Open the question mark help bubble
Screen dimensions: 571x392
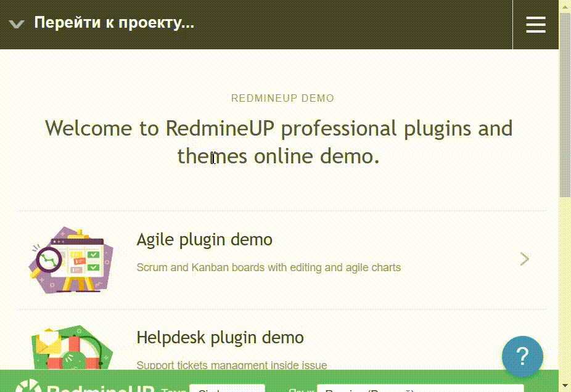[522, 356]
